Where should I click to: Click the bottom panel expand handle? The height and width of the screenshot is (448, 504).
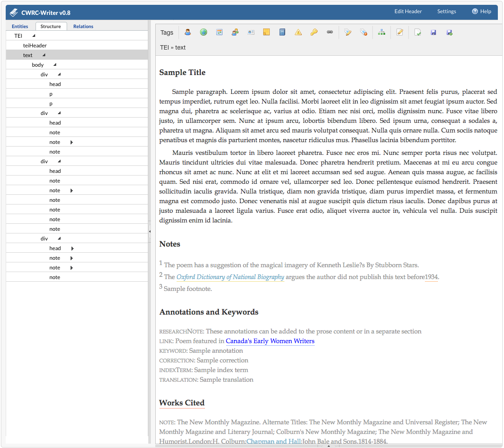329,446
